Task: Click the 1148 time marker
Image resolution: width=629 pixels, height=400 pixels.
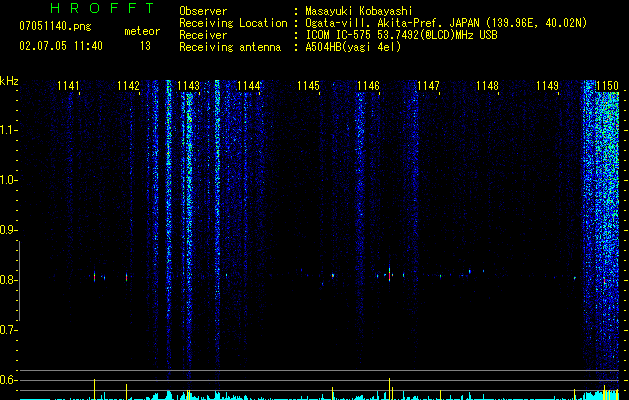Action: point(487,86)
